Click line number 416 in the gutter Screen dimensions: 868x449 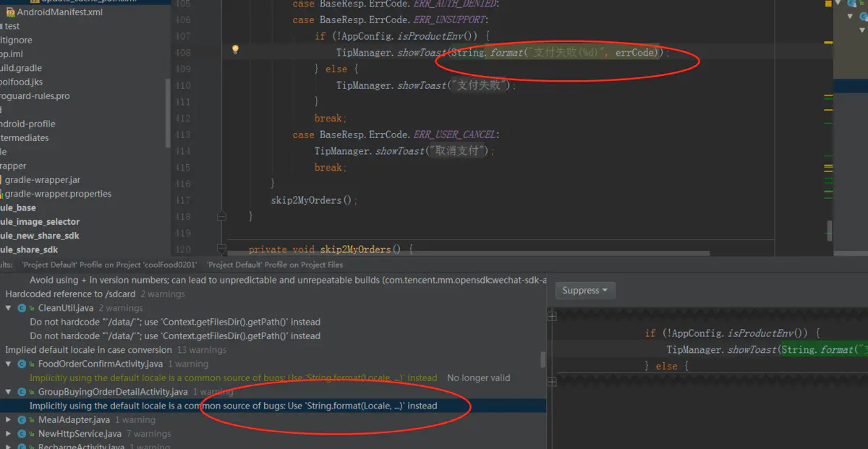click(183, 184)
